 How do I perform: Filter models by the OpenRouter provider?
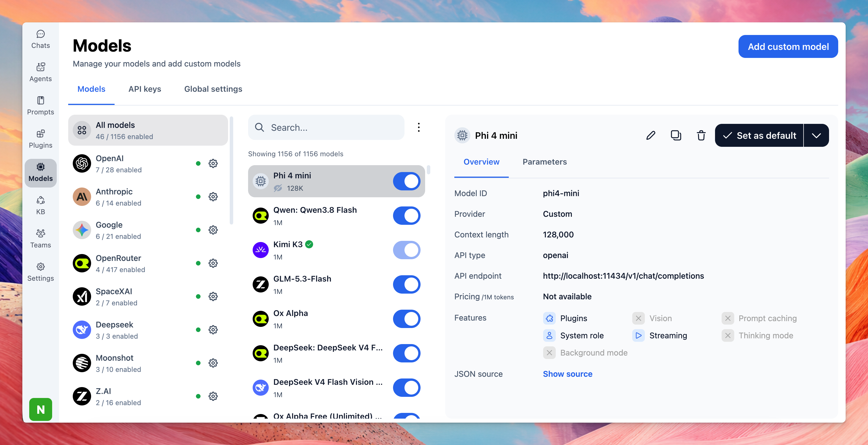[148, 263]
